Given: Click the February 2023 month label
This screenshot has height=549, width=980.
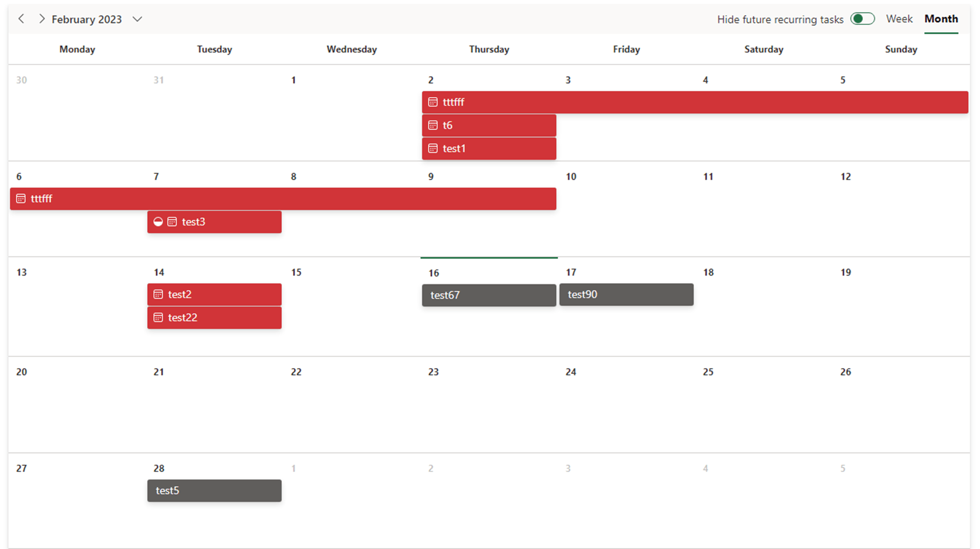Looking at the screenshot, I should (86, 19).
